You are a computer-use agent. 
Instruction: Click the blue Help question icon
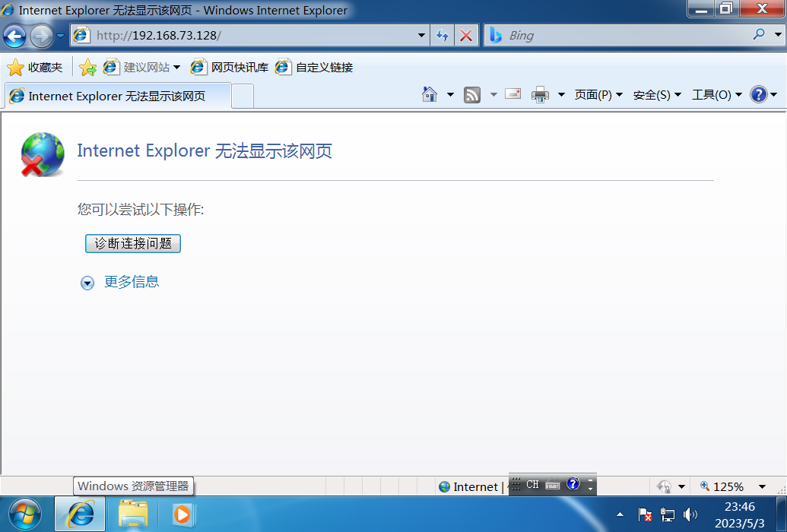click(x=758, y=94)
